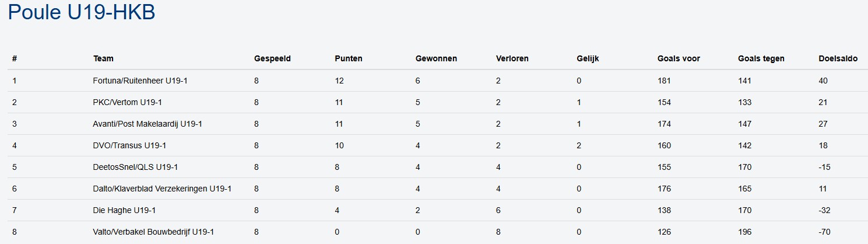Open Avanti/Post Makelaardij U19-1 team
This screenshot has height=244, width=868.
click(x=147, y=124)
